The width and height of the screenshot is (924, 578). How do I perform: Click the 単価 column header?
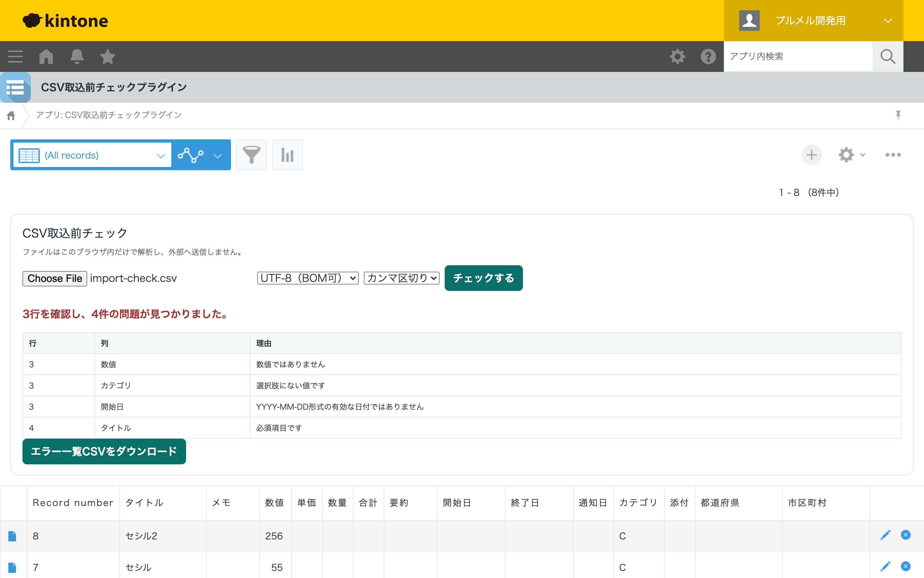click(307, 503)
